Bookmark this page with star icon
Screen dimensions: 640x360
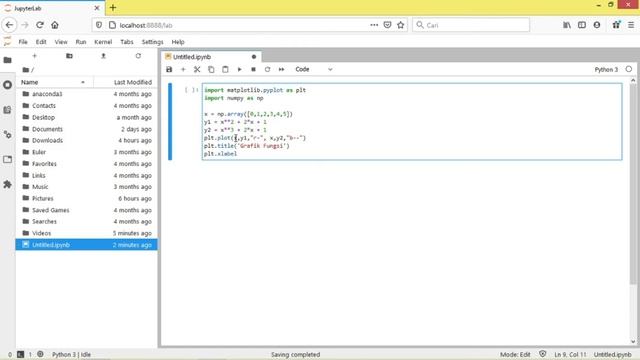pyautogui.click(x=400, y=25)
